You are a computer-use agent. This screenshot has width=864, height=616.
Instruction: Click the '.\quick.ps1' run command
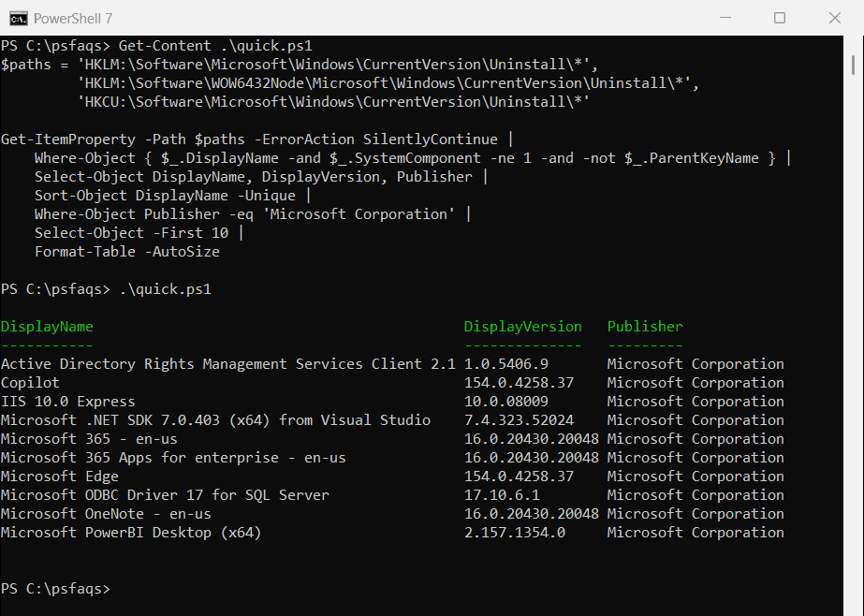point(165,288)
